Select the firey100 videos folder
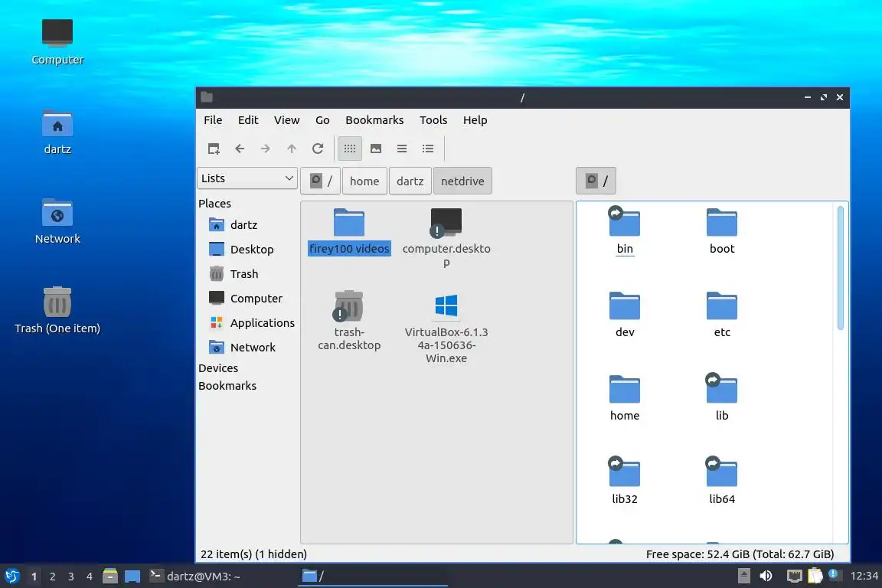This screenshot has height=588, width=882. 349,231
